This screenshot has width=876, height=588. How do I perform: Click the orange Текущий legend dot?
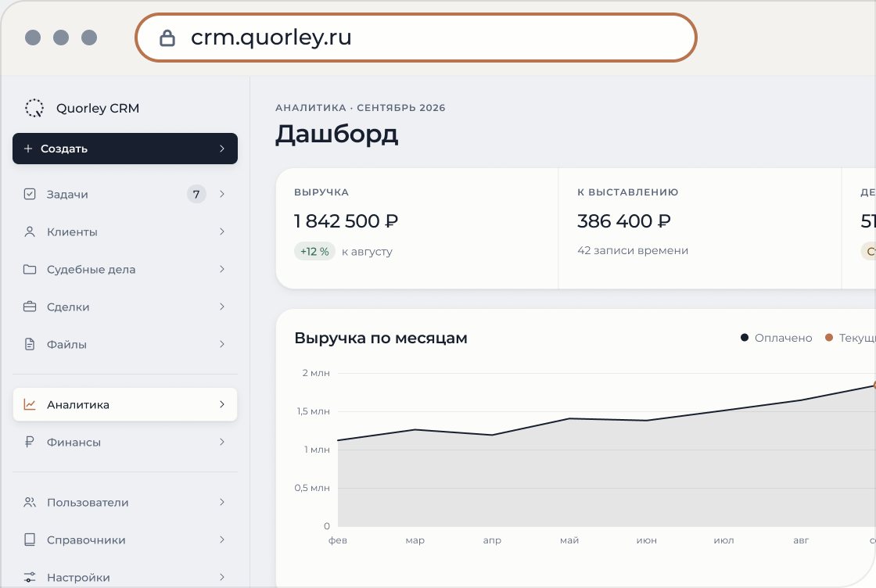(829, 337)
